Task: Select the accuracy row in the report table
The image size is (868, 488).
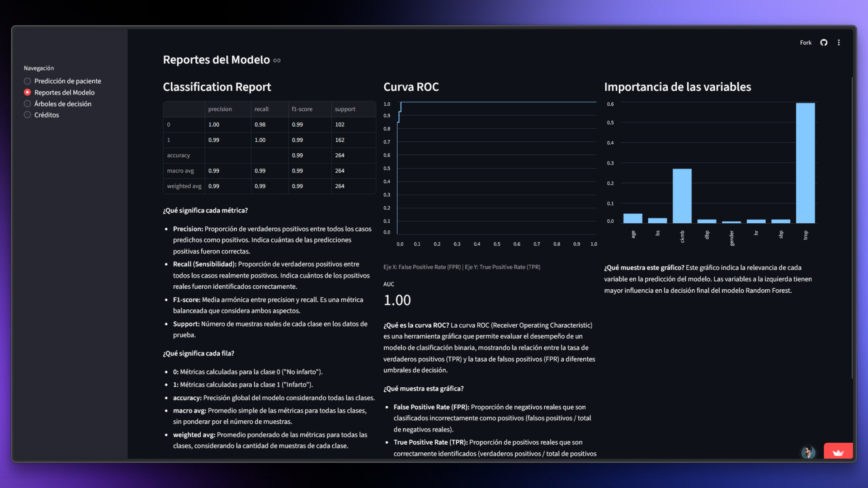Action: 179,155
